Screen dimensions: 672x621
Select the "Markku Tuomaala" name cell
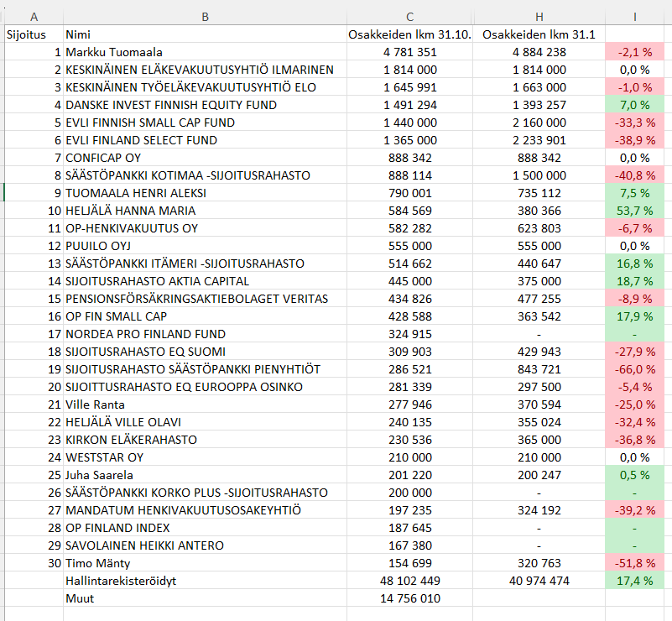point(205,52)
